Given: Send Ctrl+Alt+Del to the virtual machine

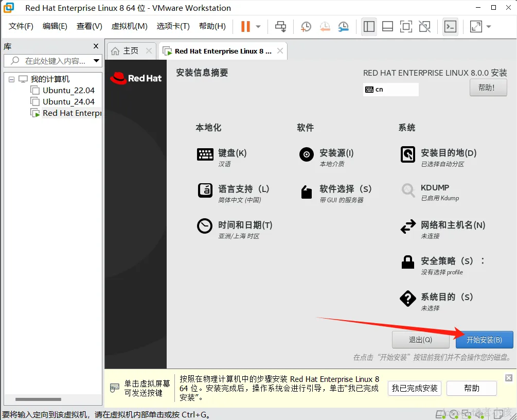Looking at the screenshot, I should click(280, 26).
